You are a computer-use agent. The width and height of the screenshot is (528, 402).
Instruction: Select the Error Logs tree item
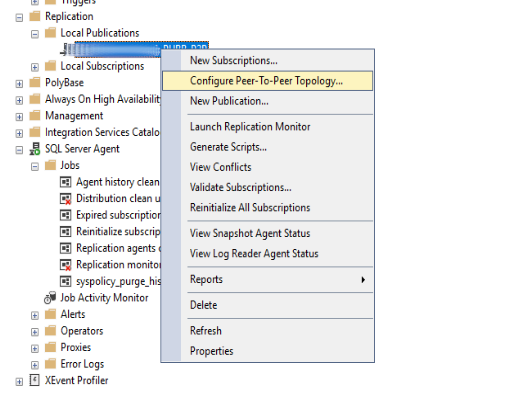click(x=82, y=364)
